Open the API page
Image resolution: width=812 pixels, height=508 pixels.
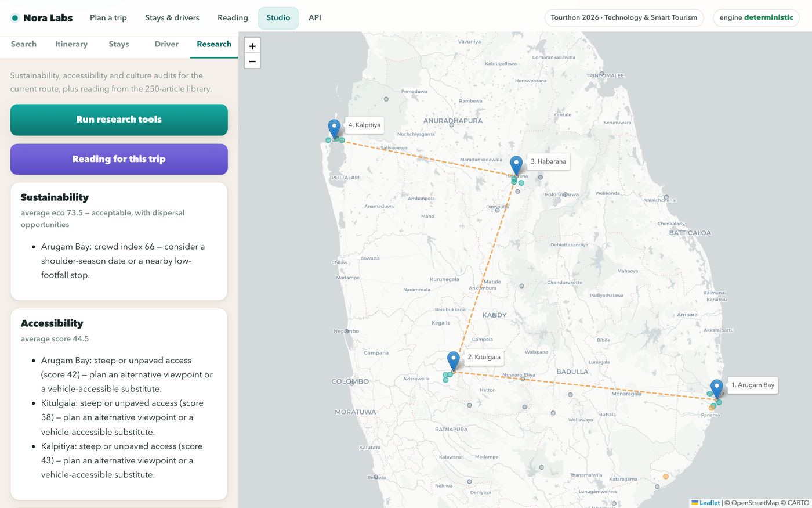tap(315, 18)
